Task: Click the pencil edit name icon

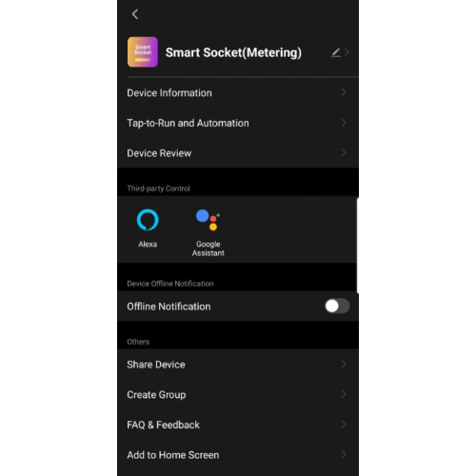Action: 336,52
